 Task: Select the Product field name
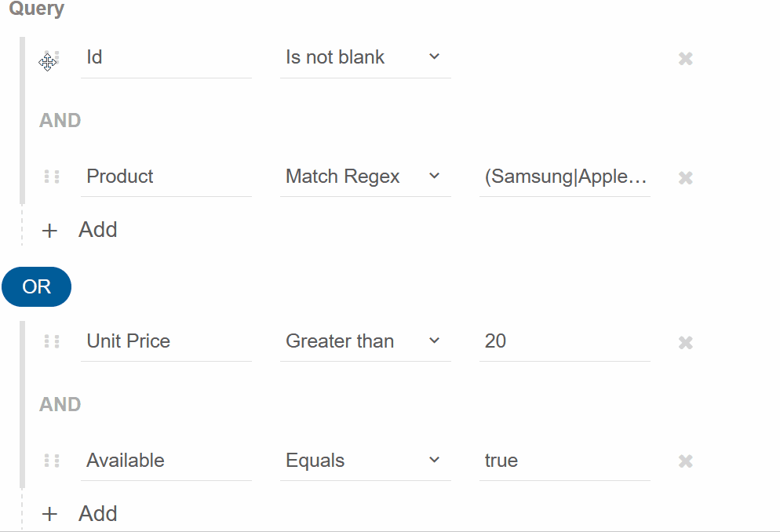click(166, 177)
